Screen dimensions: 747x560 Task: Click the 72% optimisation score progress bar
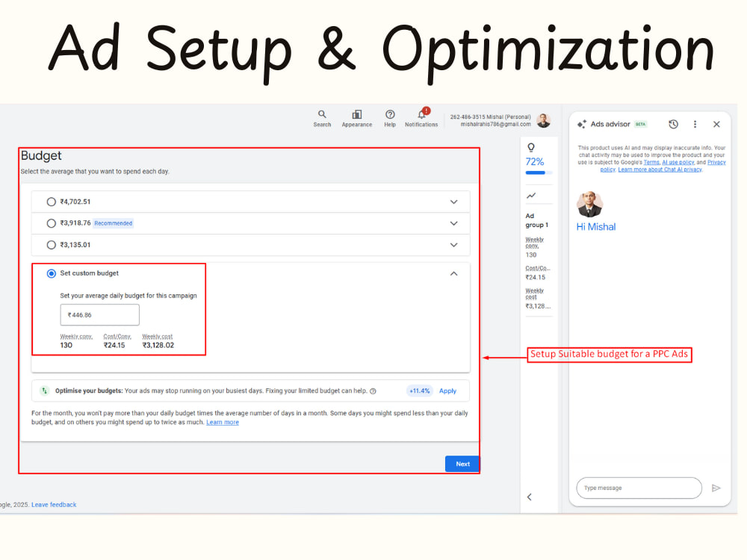click(539, 173)
